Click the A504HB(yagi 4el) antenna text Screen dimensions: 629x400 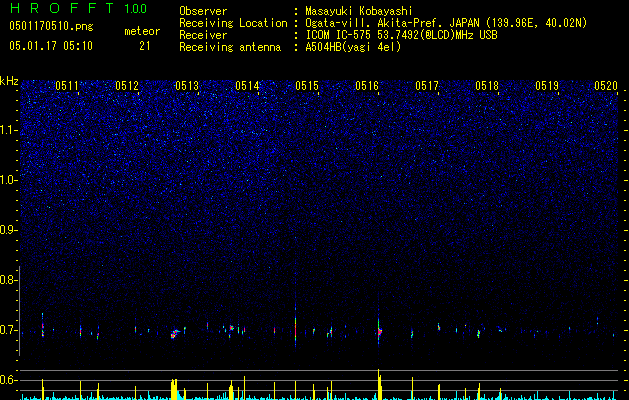353,47
